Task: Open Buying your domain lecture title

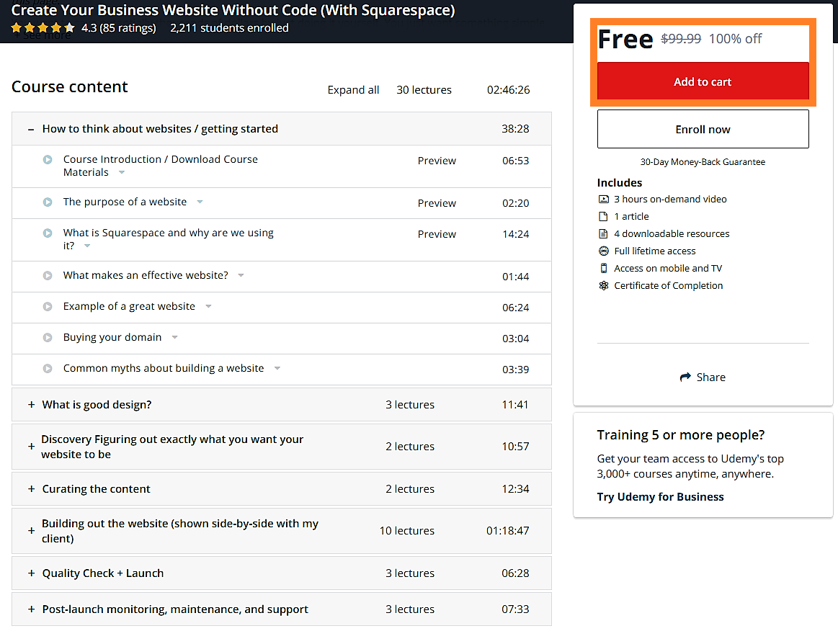Action: coord(112,338)
